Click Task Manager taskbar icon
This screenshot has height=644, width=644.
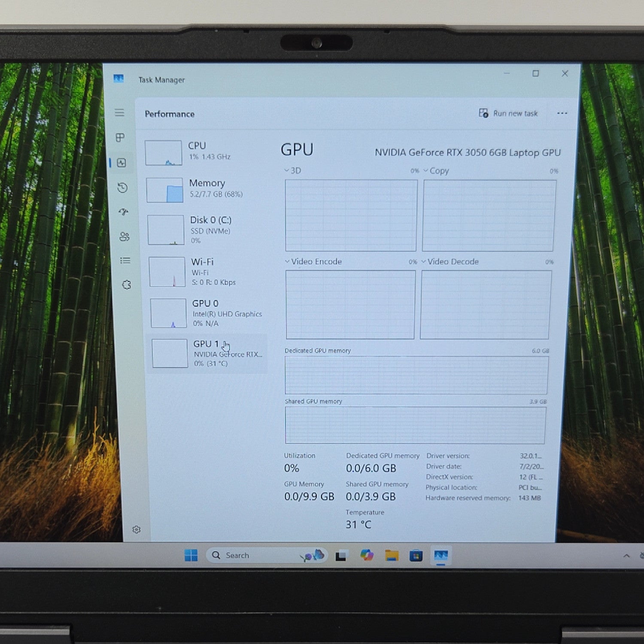point(441,556)
